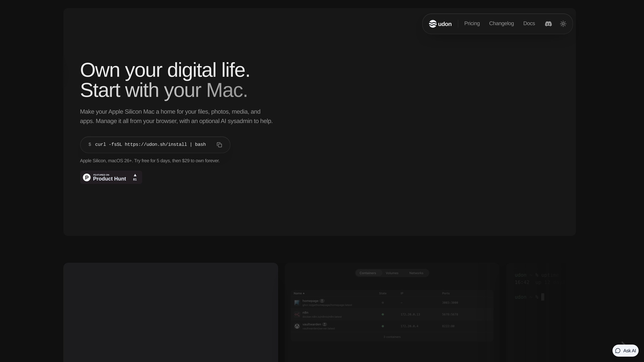Click the vaultwarden running state dot
The height and width of the screenshot is (362, 644).
[x=383, y=326]
